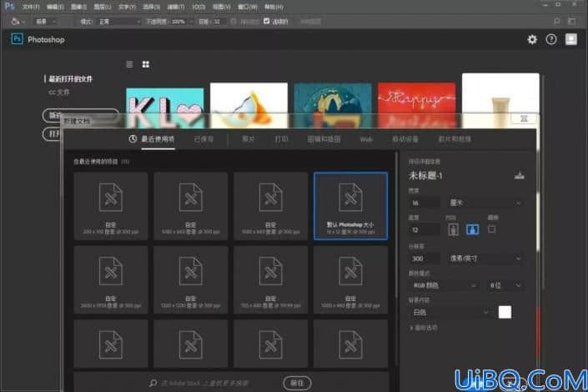Open the help question mark icon
Viewport: 588px width, 392px height.
coord(551,39)
